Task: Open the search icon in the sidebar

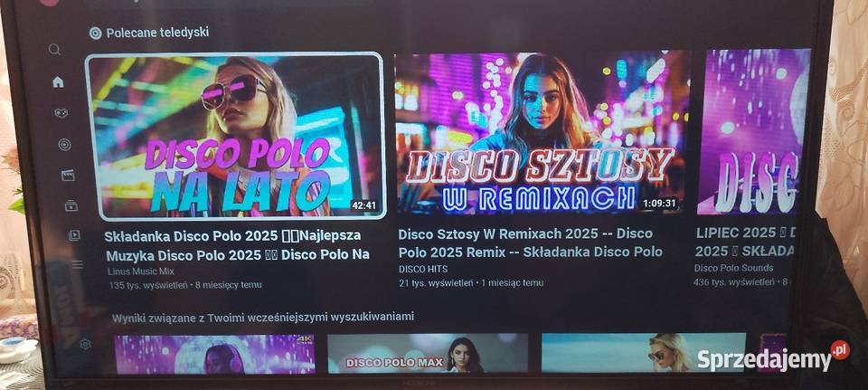Action: click(x=54, y=50)
